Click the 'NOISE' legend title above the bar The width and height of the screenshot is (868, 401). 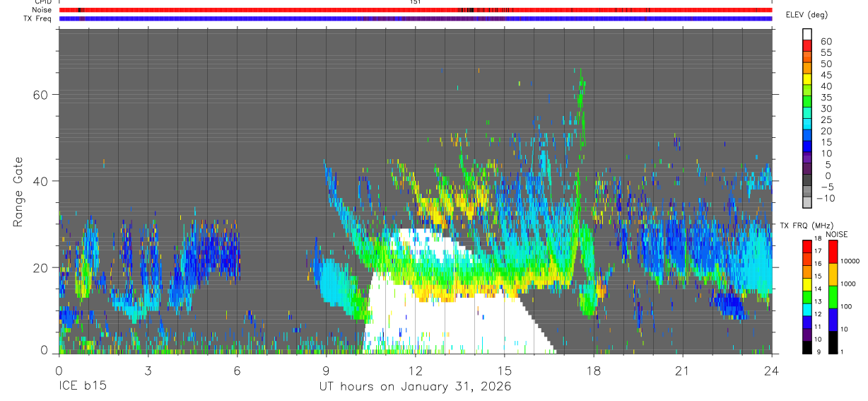(836, 234)
